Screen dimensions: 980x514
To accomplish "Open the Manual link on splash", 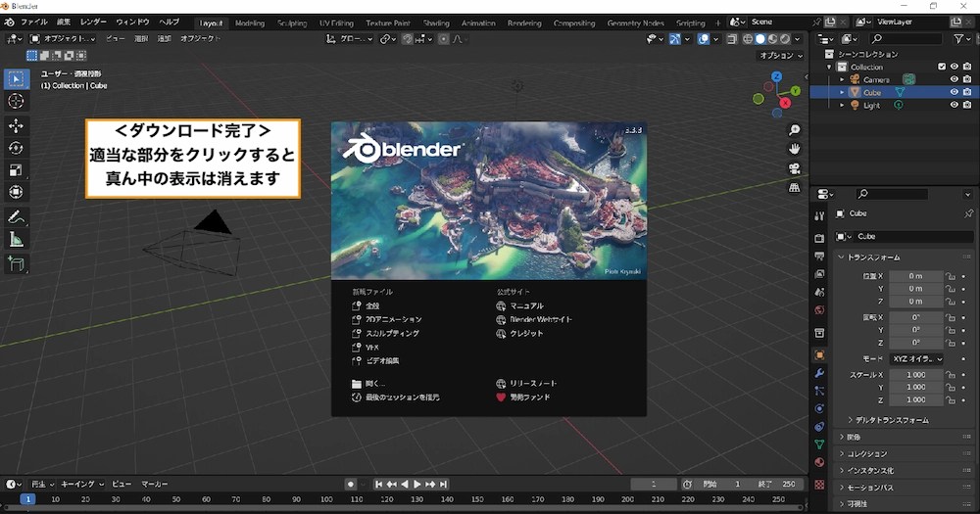I will [x=520, y=306].
